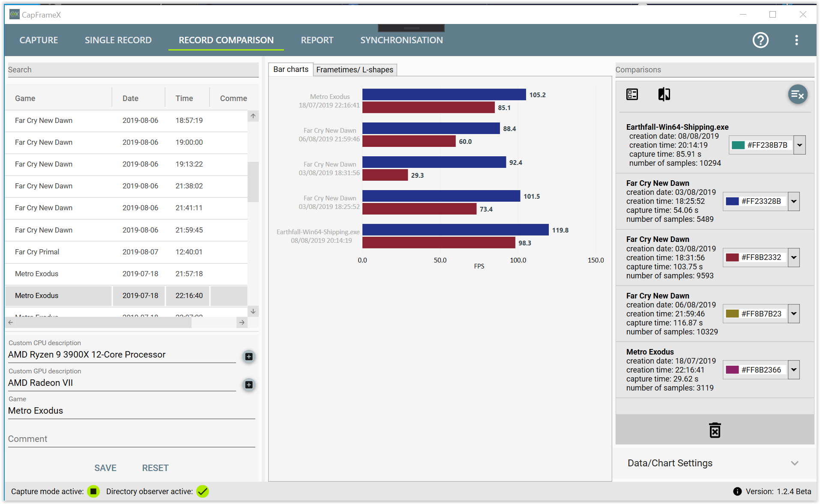
Task: Open color dropdown for #FF8B7B23 entry
Action: tap(794, 314)
